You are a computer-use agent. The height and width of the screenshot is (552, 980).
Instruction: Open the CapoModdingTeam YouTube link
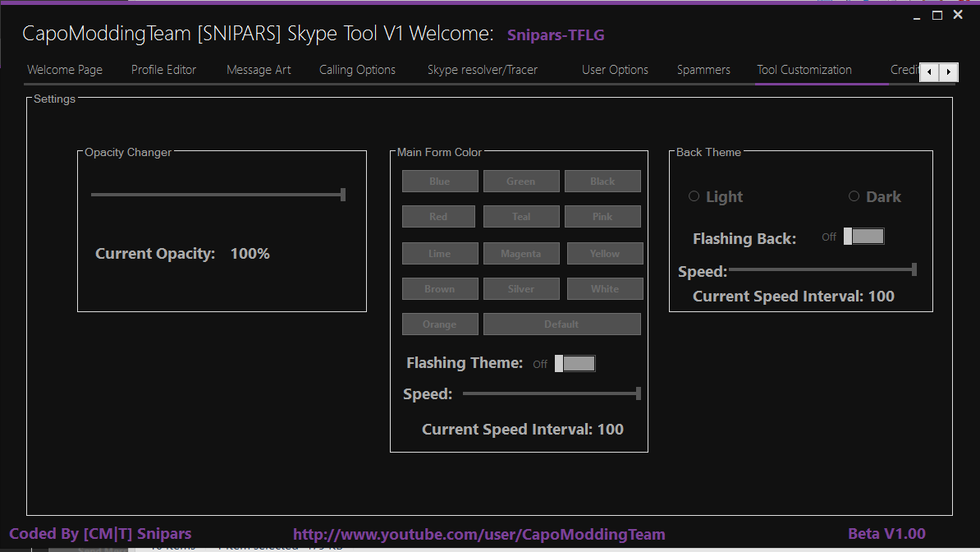click(479, 535)
